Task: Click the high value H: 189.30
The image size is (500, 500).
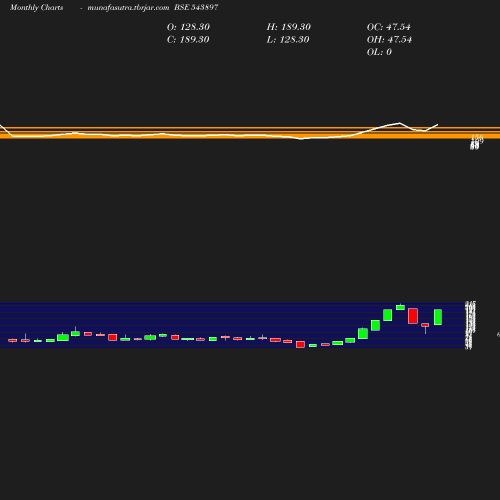Action: 289,27
